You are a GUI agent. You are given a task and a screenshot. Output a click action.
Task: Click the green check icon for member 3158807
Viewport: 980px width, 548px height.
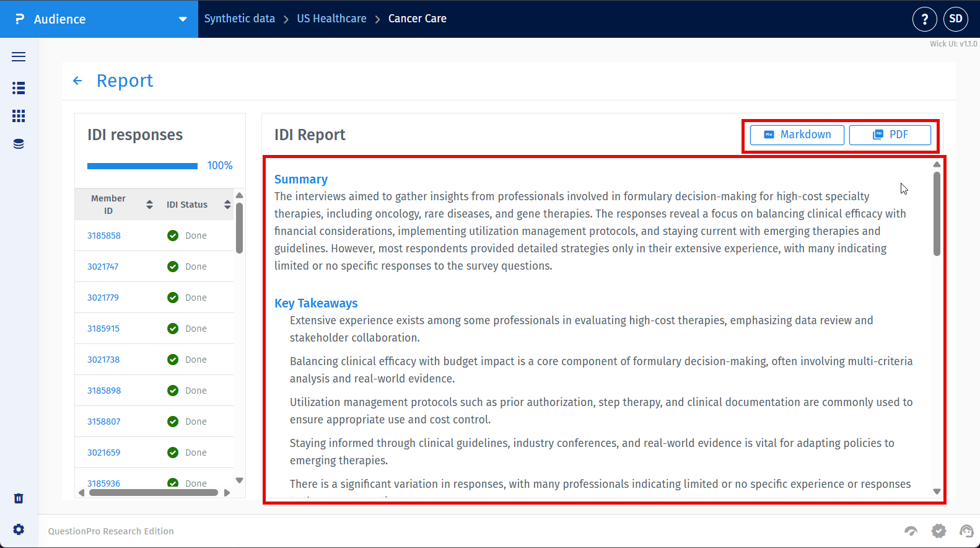point(173,422)
